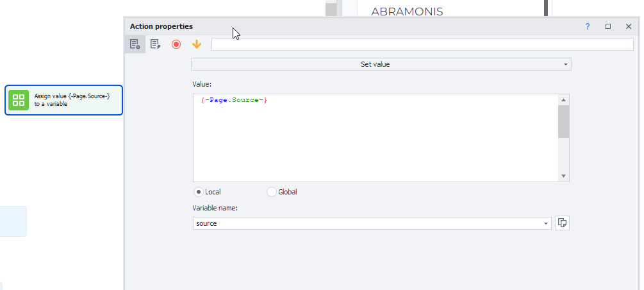644x290 pixels.
Task: Open help with the question mark icon
Action: click(x=588, y=26)
